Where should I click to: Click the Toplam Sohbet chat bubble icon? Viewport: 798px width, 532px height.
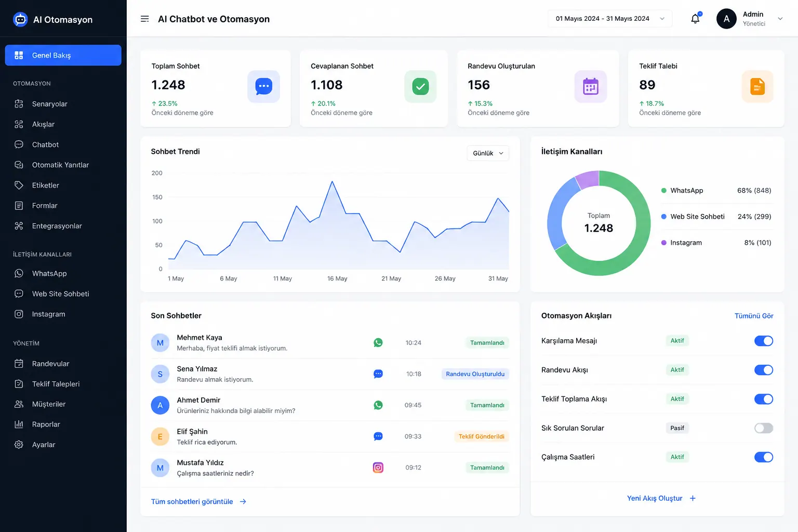(264, 86)
